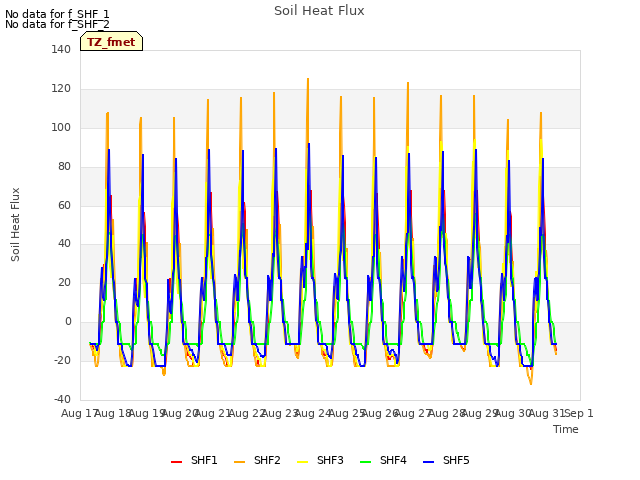Viewport: 640px width, 480px height.
Task: Click the 'Aug 31' x-axis tick label
Action: pos(546,413)
